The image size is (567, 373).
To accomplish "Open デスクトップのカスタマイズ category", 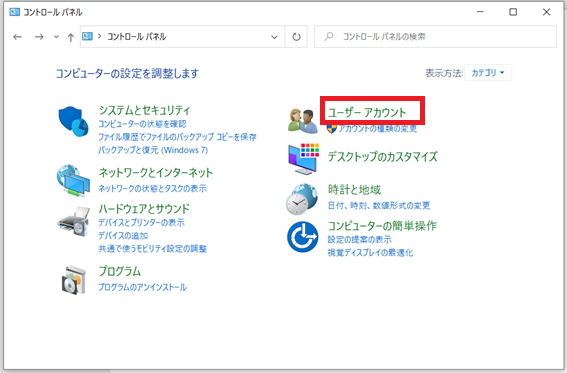I will coord(383,157).
